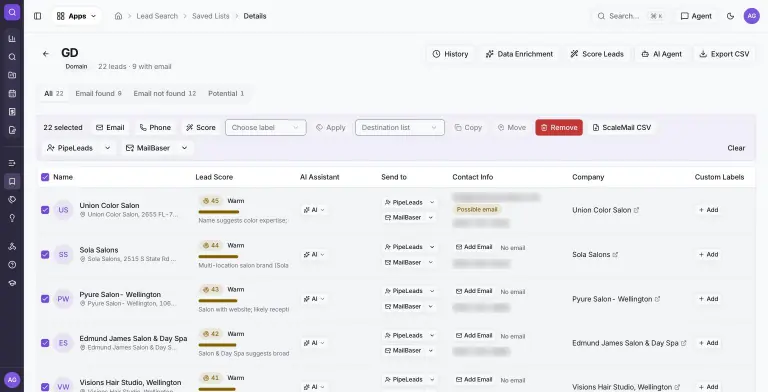
Task: Toggle dark mode moon icon
Action: (730, 16)
